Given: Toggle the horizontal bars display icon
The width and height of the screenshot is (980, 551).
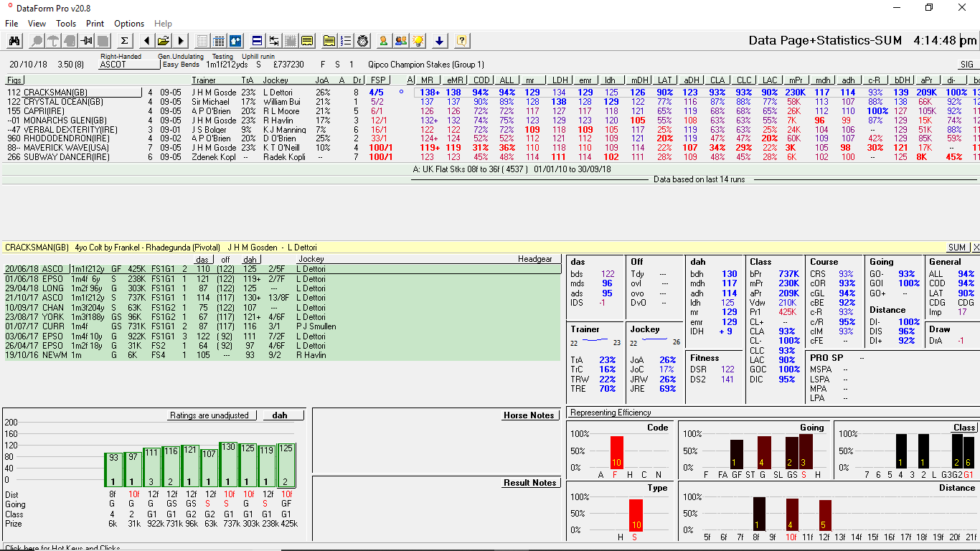Looking at the screenshot, I should coord(258,41).
